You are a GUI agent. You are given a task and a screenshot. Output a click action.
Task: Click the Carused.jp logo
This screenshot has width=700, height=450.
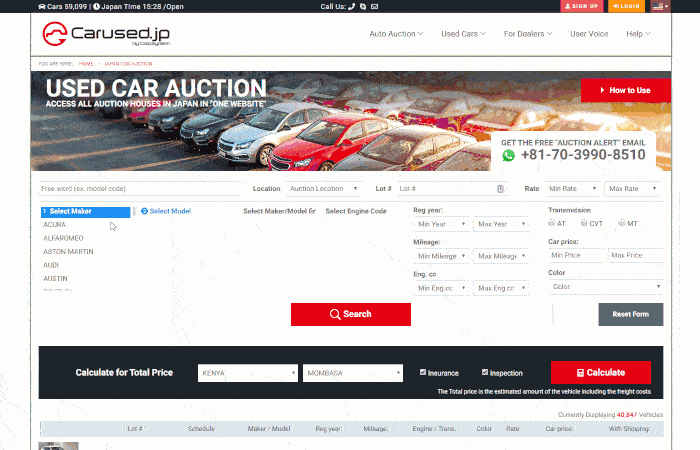[106, 34]
